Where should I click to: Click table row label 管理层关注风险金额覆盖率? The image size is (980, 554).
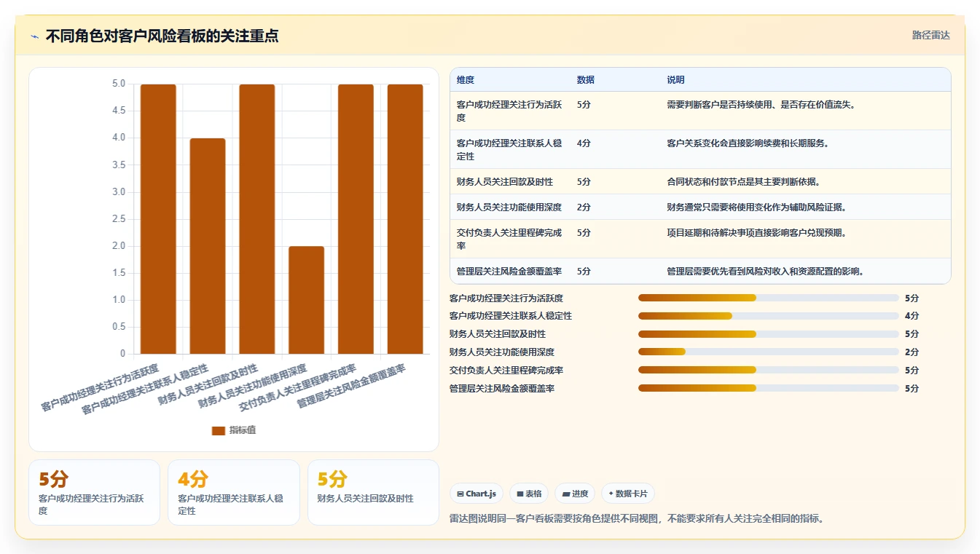(509, 272)
